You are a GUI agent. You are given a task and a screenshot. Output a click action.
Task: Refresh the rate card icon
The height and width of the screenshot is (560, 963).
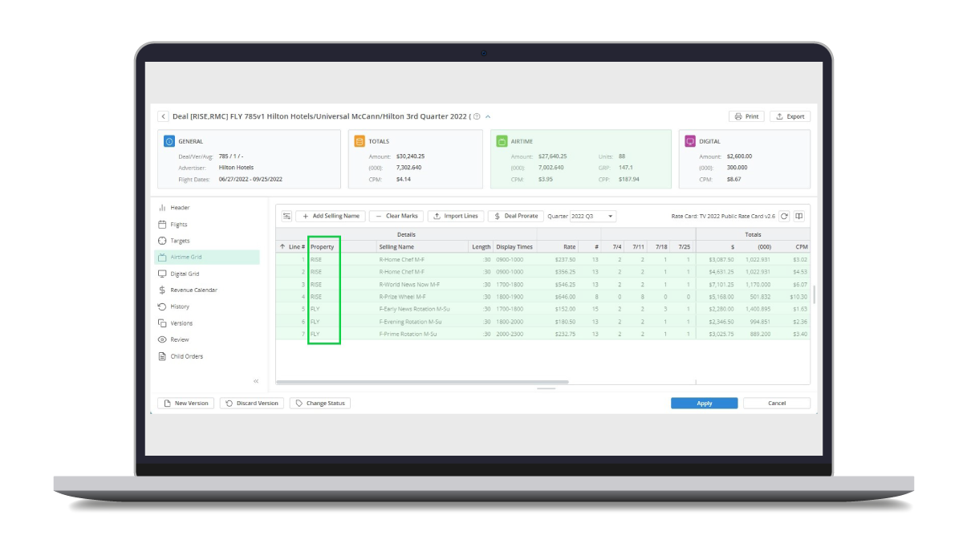click(784, 216)
